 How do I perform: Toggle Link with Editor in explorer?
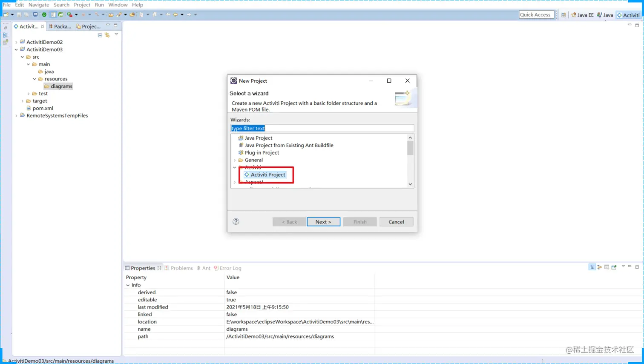(x=107, y=35)
